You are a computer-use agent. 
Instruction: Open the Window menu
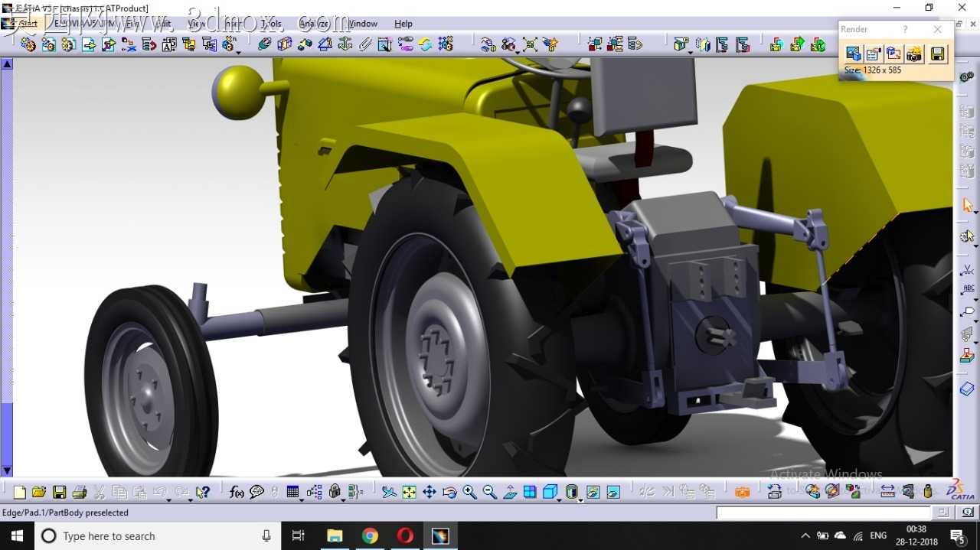pos(363,24)
